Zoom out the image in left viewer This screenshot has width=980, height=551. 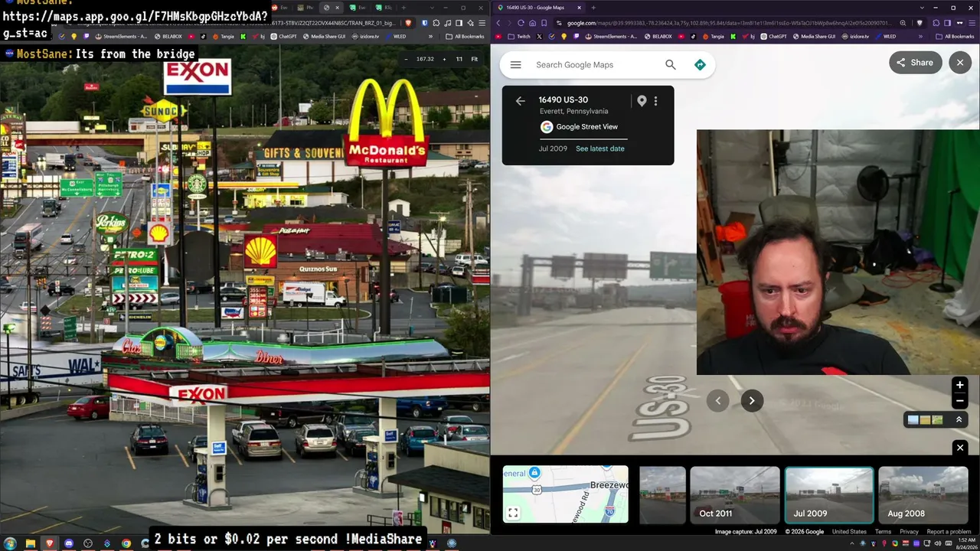click(x=407, y=59)
